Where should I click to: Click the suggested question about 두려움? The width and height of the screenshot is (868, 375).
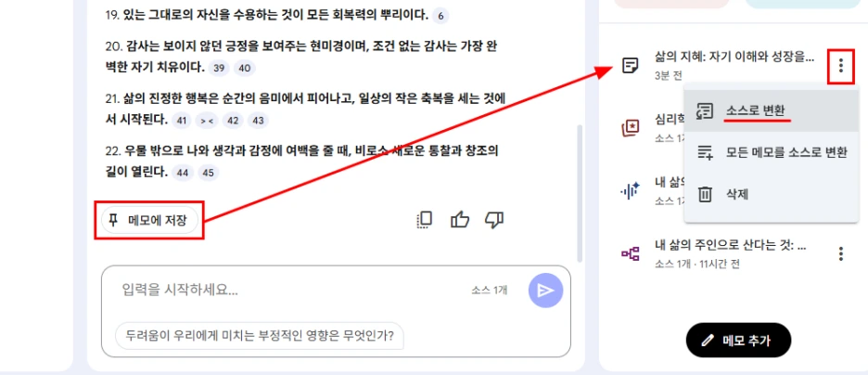point(259,336)
